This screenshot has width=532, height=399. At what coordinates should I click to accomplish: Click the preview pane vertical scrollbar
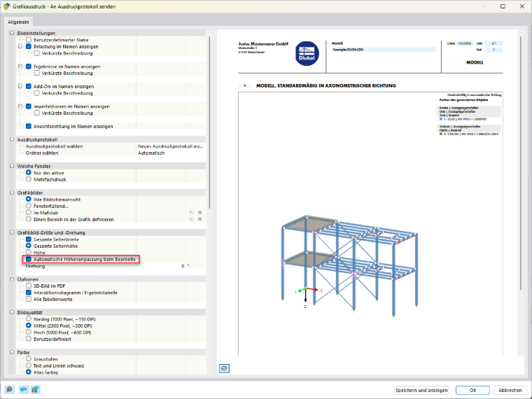[521, 163]
